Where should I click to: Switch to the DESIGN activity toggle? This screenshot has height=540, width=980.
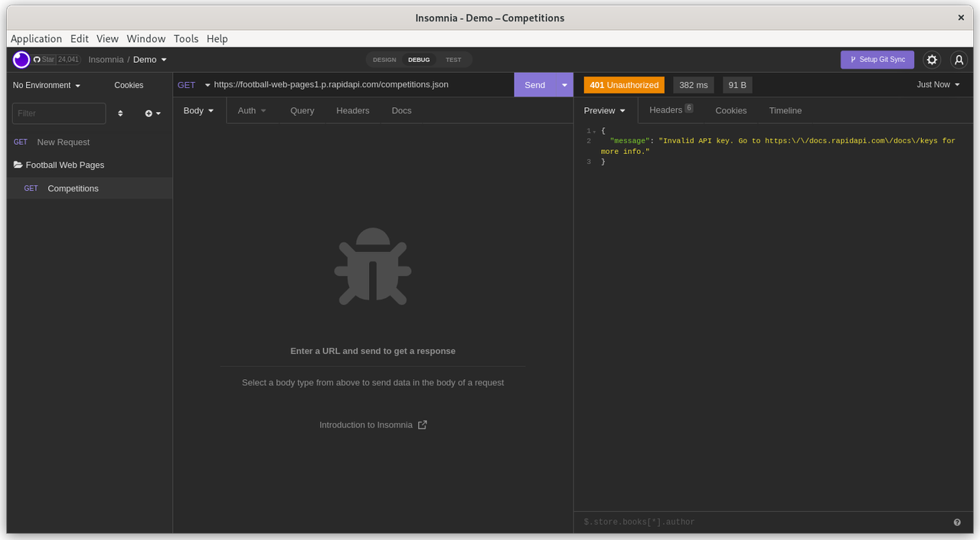(x=384, y=60)
